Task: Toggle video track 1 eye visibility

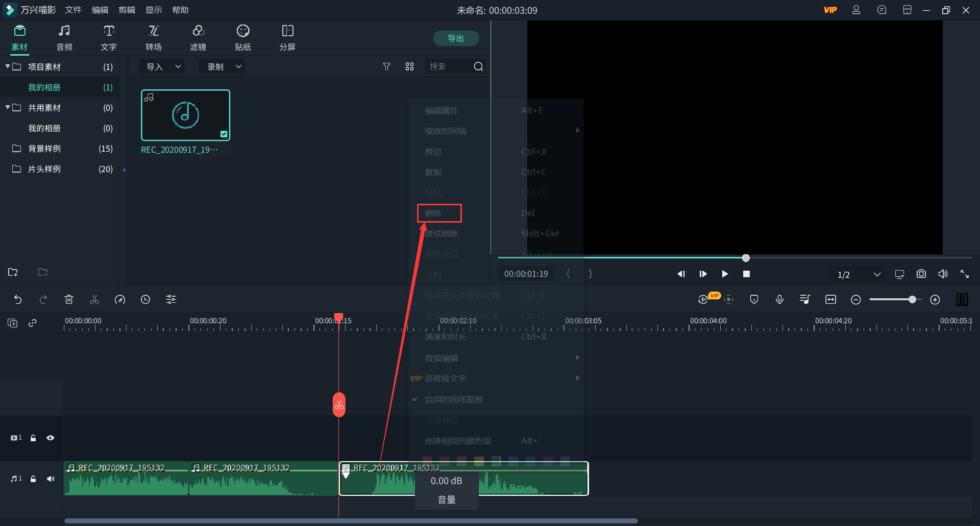Action: [50, 438]
